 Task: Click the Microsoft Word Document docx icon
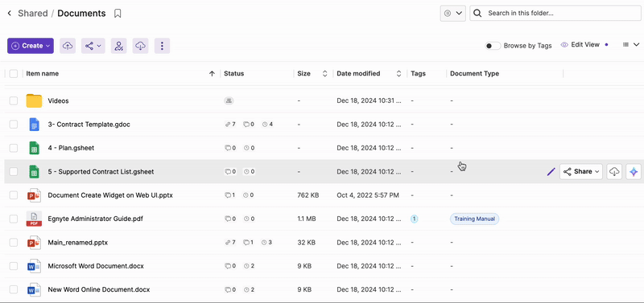click(34, 266)
